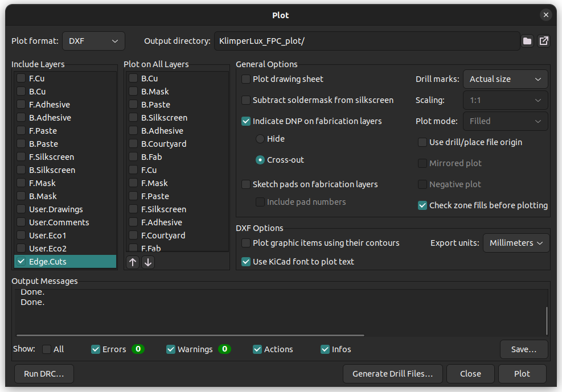Check F.Paste in Plot on All Layers
Screen dimensions: 562x392
pos(133,196)
